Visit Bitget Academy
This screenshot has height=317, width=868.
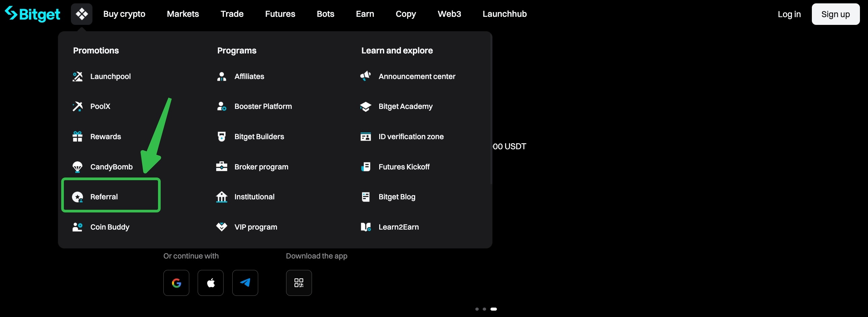(x=406, y=107)
